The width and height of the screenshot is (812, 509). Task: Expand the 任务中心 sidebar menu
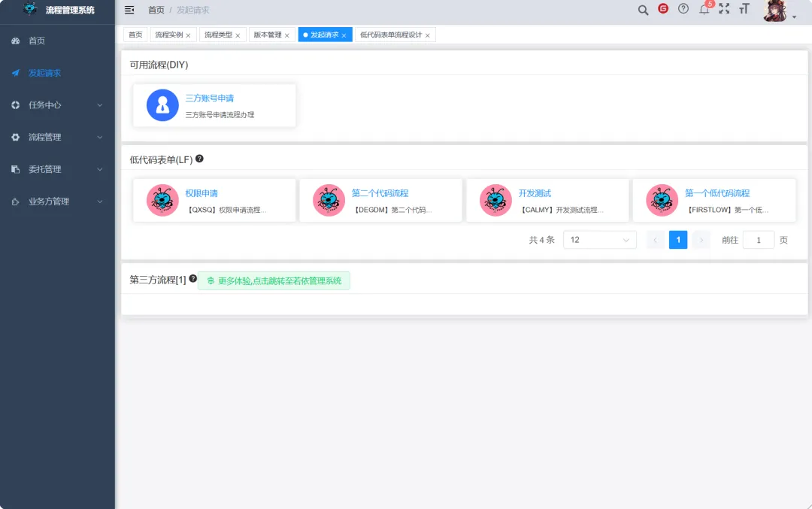(57, 105)
